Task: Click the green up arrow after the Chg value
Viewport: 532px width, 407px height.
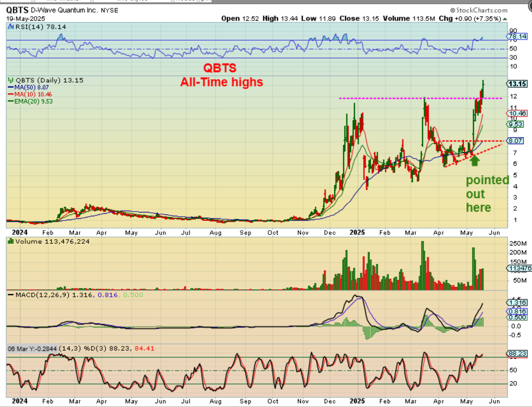Action: click(505, 19)
